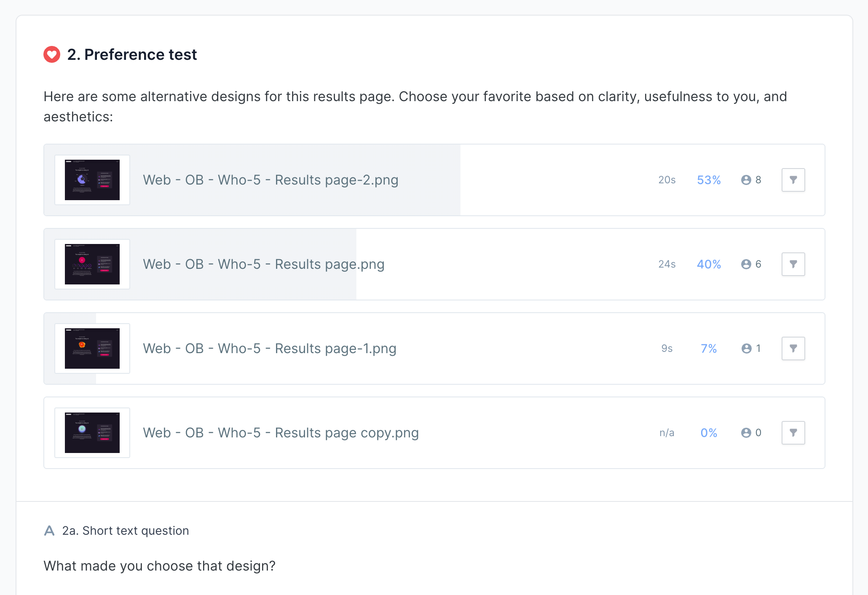
Task: Open Results page-2.png thumbnail
Action: click(x=92, y=180)
